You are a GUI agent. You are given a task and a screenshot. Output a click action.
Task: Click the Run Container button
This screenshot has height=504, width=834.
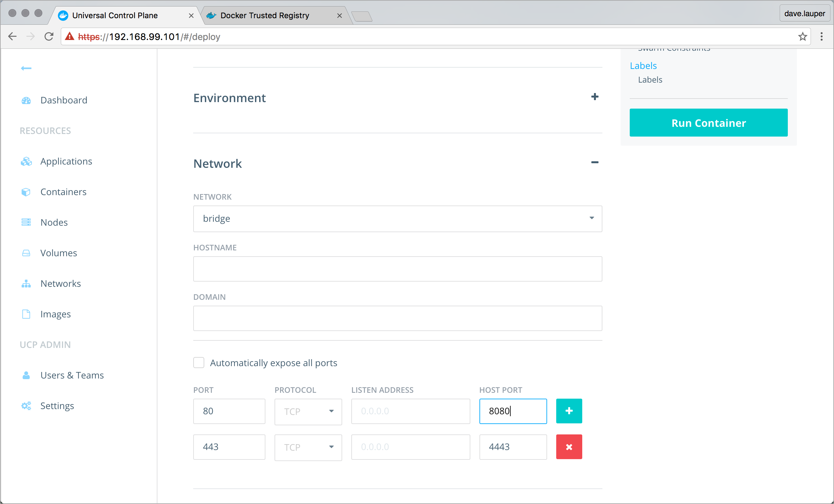coord(708,123)
